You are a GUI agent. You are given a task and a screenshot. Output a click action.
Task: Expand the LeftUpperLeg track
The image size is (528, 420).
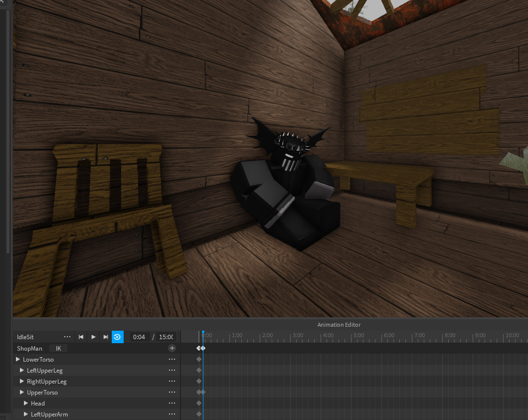[22, 371]
